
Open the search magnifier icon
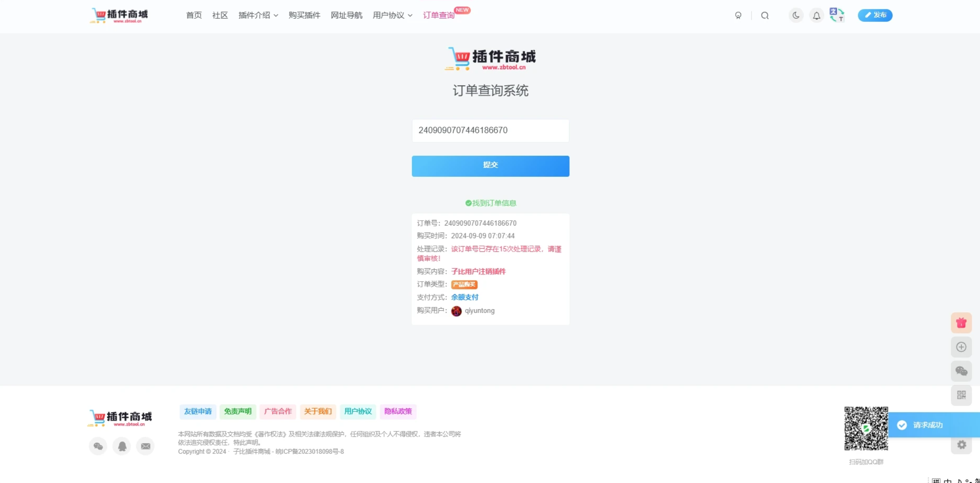(x=765, y=15)
